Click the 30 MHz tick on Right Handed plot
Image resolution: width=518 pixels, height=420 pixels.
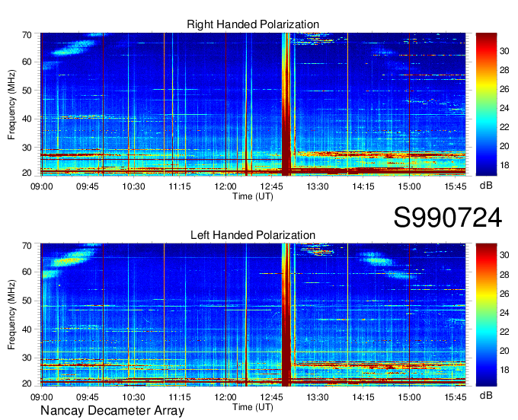point(27,148)
